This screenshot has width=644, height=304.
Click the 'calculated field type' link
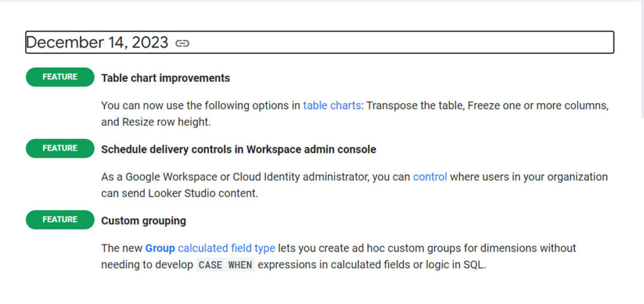click(x=226, y=248)
